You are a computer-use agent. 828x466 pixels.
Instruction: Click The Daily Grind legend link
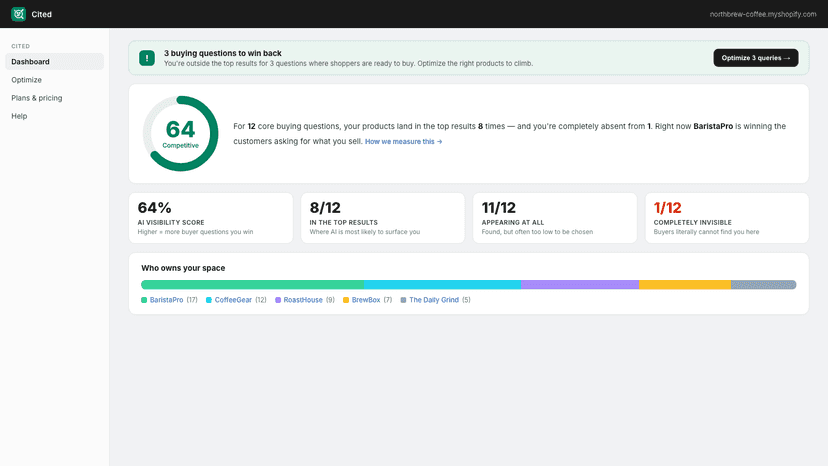(x=434, y=300)
